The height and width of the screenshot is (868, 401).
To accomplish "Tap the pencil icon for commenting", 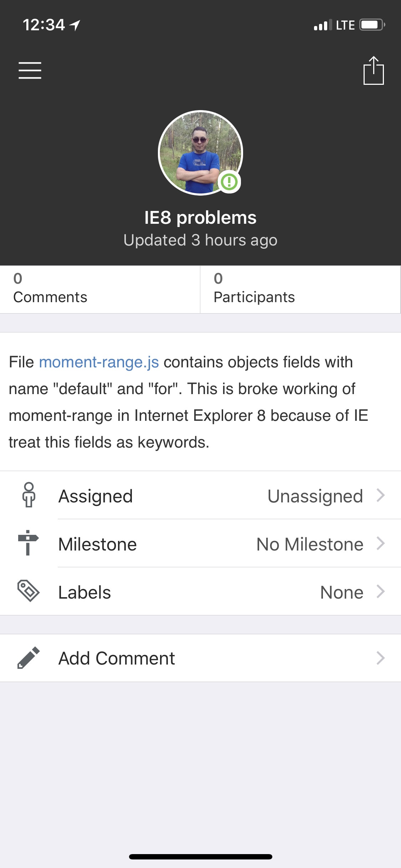I will 29,658.
